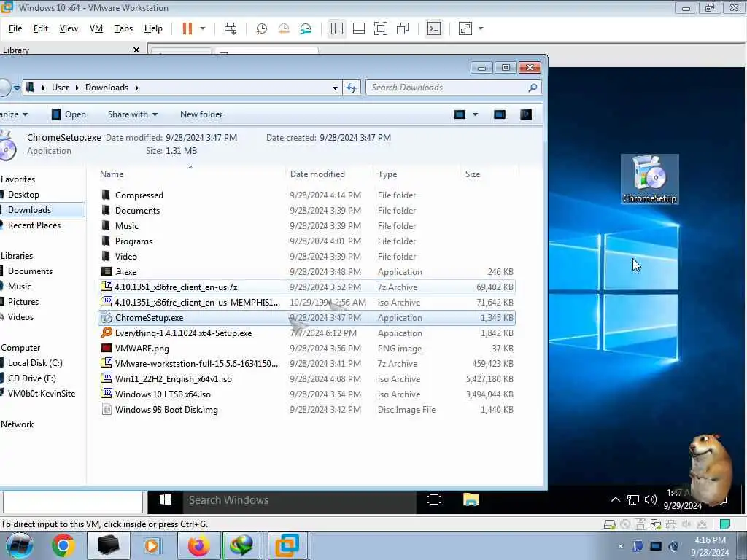Open the VMware Edit menu
The height and width of the screenshot is (560, 747).
coord(41,28)
